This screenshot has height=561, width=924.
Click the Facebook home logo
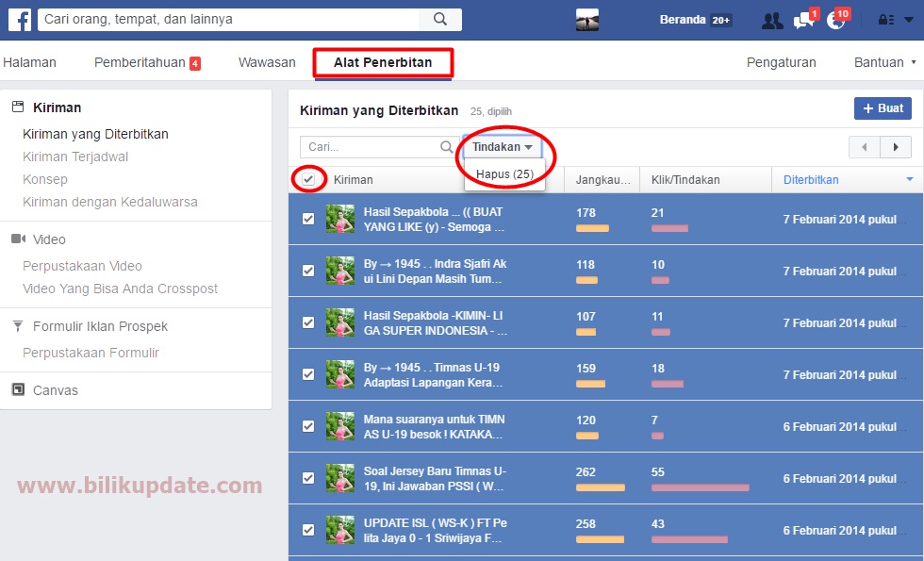(19, 19)
